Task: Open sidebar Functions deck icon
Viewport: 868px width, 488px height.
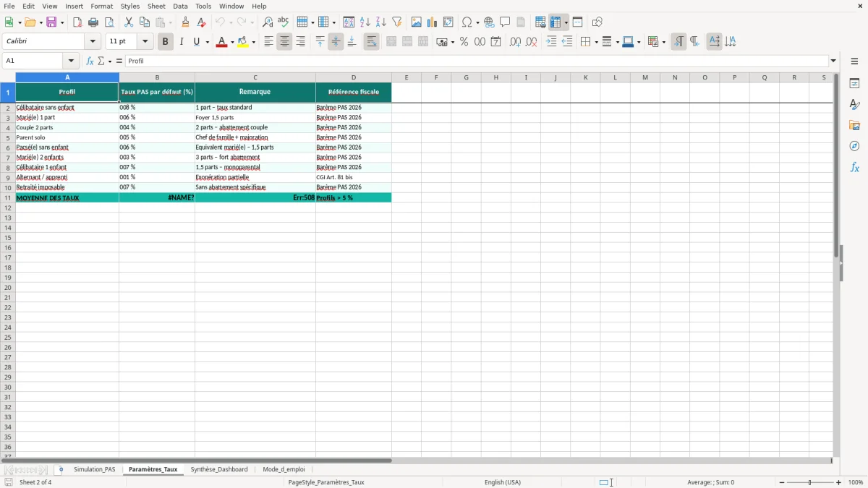Action: (x=854, y=167)
